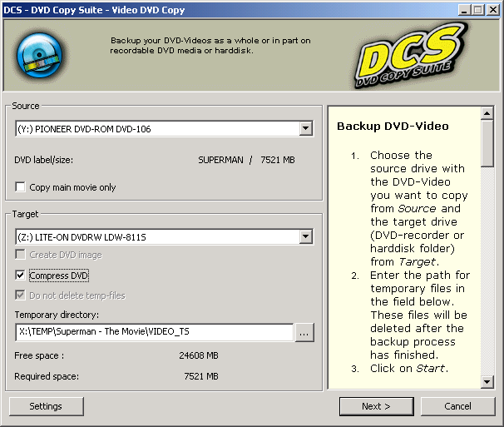Click the help panel scrollbar thumb
This screenshot has height=427, width=504.
487,142
